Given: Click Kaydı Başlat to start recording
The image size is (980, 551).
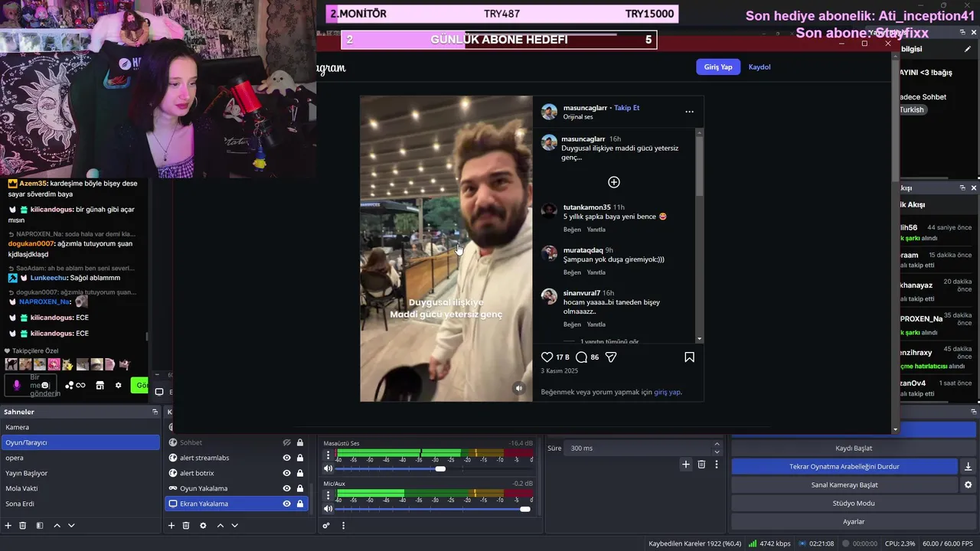Looking at the screenshot, I should pyautogui.click(x=854, y=448).
